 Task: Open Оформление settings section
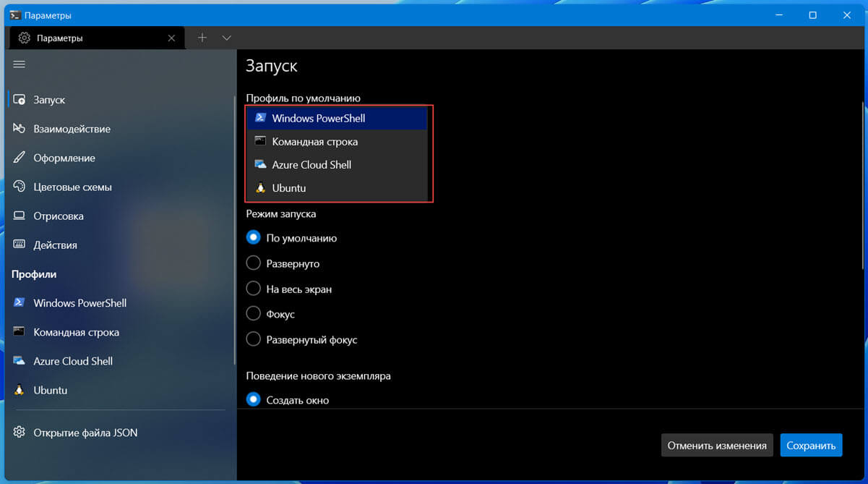tap(119, 158)
